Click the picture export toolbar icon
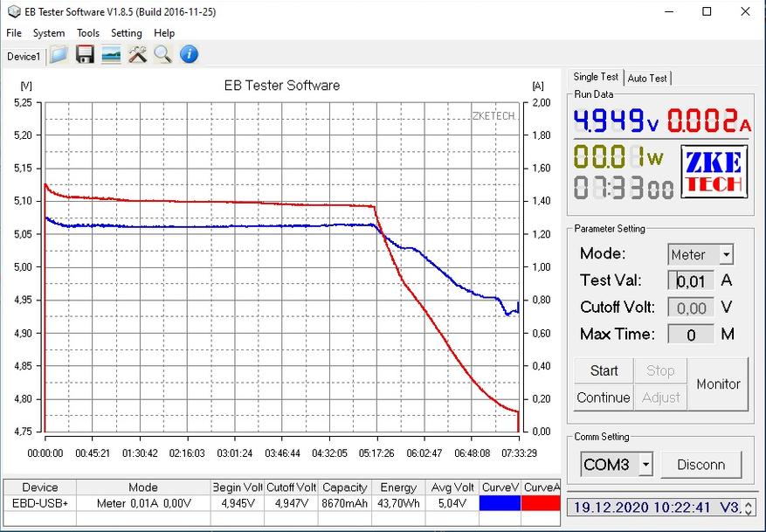Image resolution: width=766 pixels, height=532 pixels. 112,54
